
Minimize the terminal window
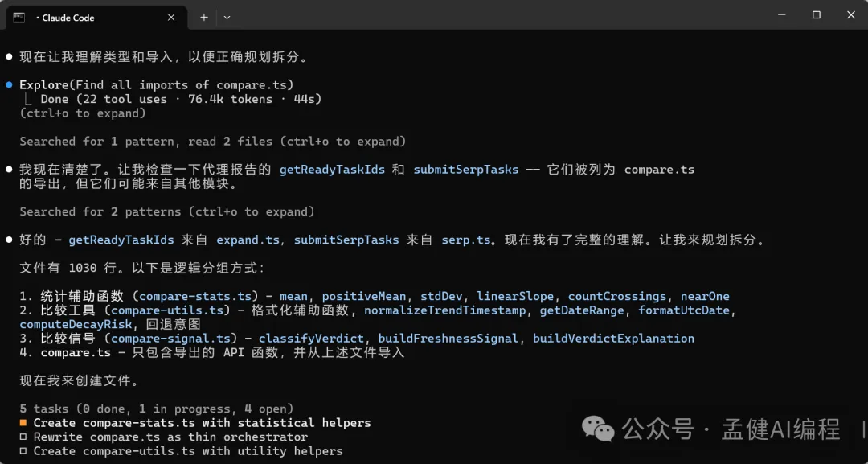tap(780, 15)
